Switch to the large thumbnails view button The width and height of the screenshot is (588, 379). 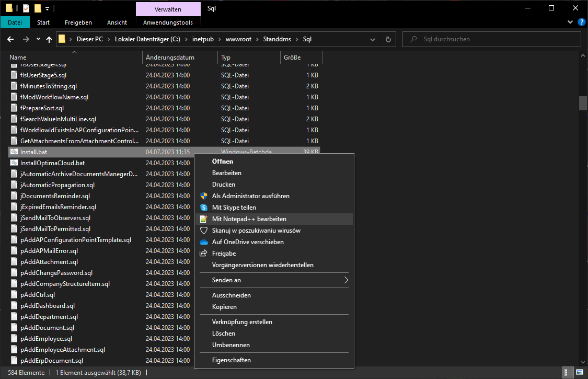coord(579,373)
